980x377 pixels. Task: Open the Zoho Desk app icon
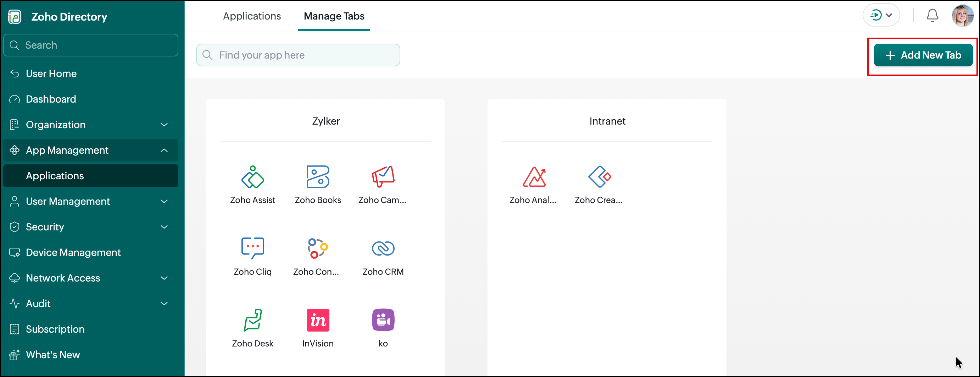(252, 320)
